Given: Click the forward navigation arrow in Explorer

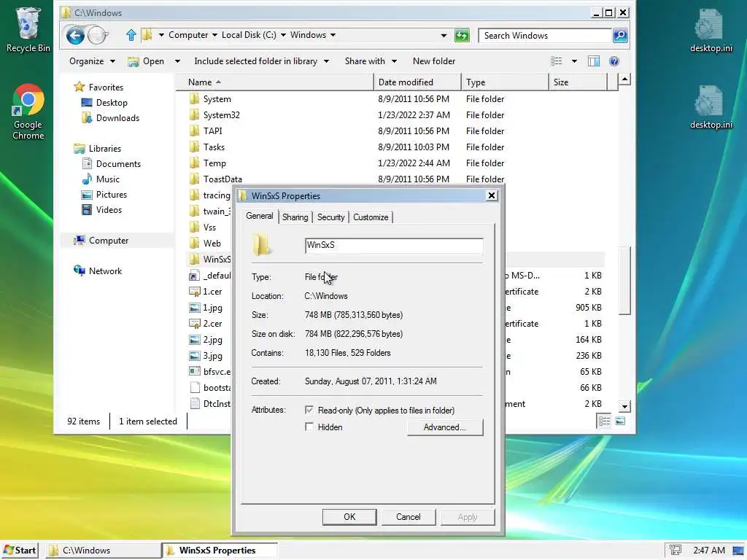Looking at the screenshot, I should tap(97, 35).
